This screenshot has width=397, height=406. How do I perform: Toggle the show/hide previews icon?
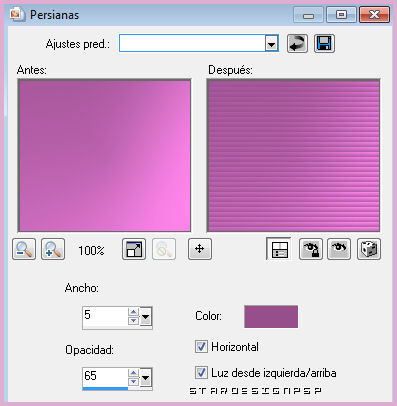click(279, 249)
